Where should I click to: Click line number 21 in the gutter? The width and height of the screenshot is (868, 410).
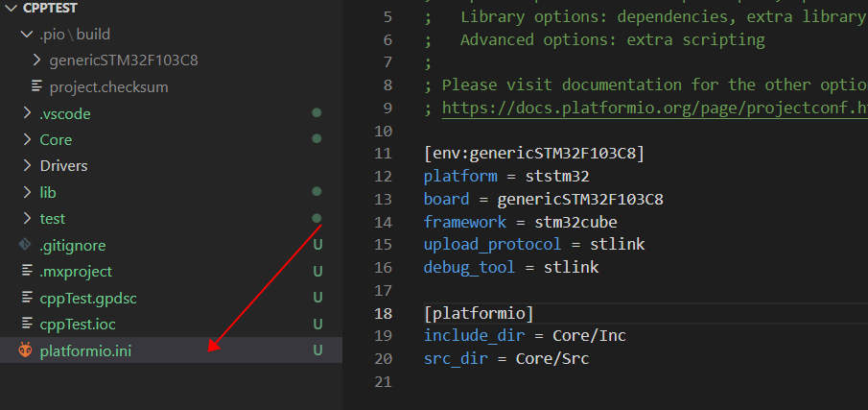(383, 382)
